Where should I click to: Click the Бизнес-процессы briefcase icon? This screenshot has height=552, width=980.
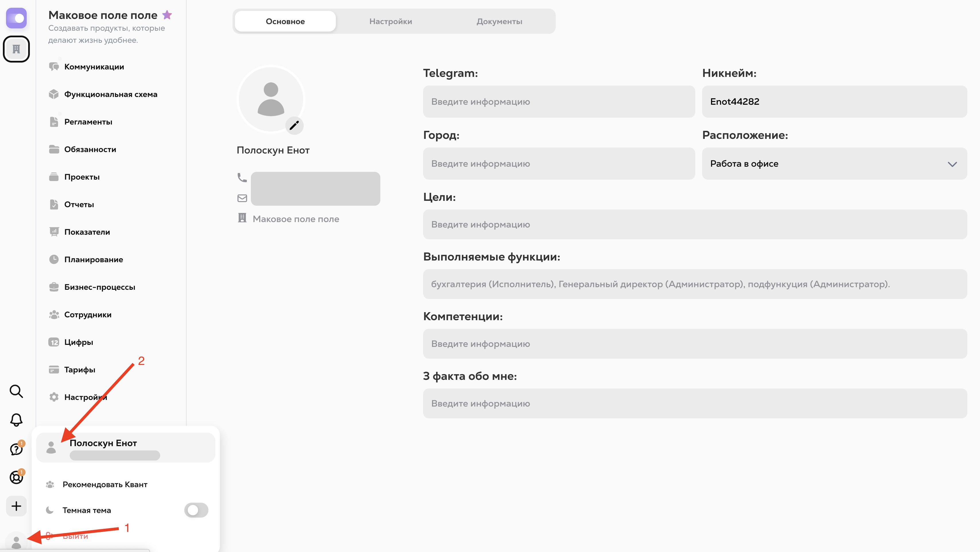tap(54, 287)
